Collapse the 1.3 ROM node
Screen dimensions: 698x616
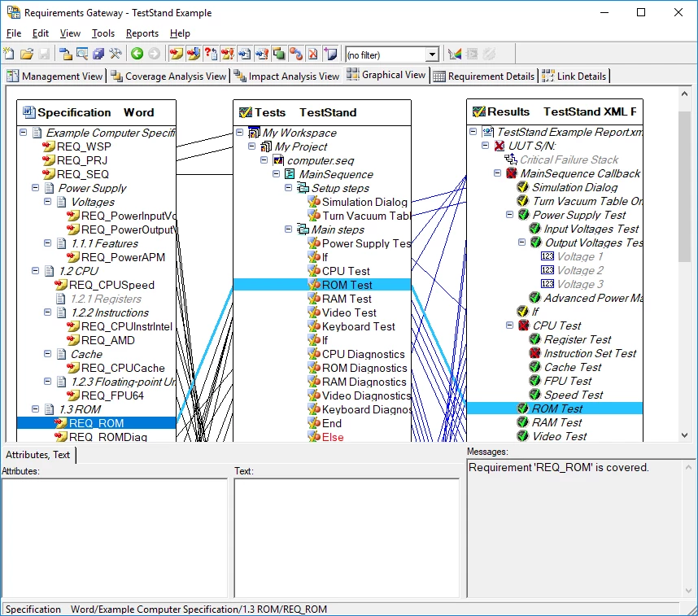[35, 408]
